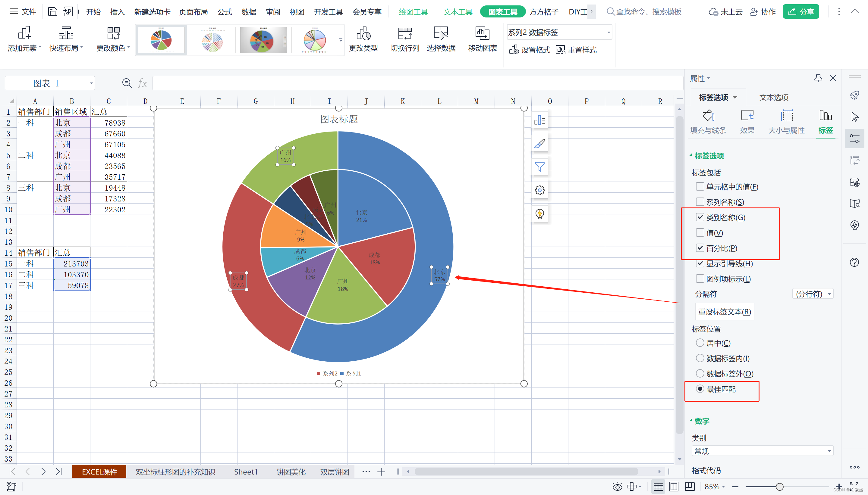
Task: Click the 重设标签文本(R) button
Action: tap(725, 312)
